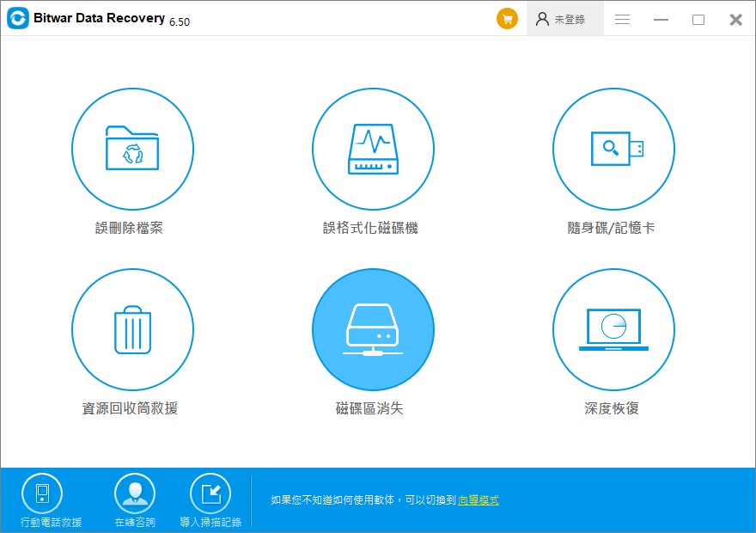Open the 隨身碟/記憶卡 USB recovery icon
The image size is (756, 533).
click(x=613, y=149)
